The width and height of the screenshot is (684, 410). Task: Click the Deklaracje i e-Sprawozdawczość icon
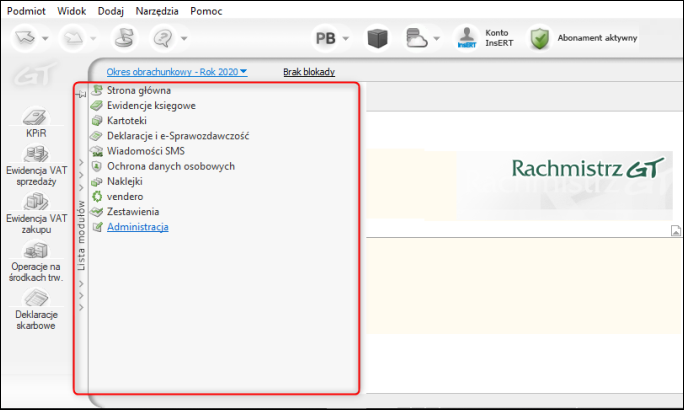pos(96,136)
